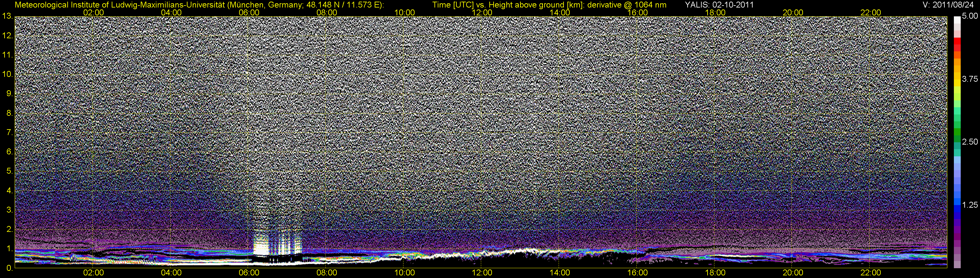This screenshot has height=278, width=980.
Task: Click the 20:00 label on bottom time axis
Action: [x=793, y=273]
